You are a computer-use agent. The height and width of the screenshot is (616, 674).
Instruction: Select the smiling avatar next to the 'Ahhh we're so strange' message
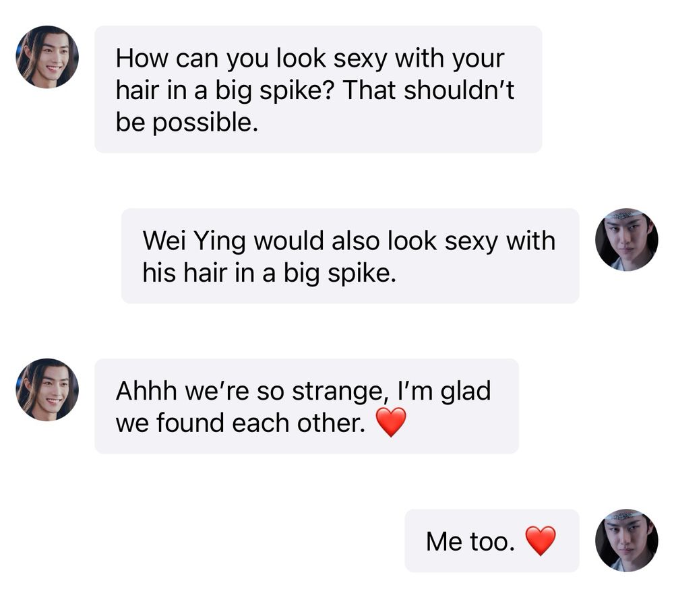coord(47,390)
